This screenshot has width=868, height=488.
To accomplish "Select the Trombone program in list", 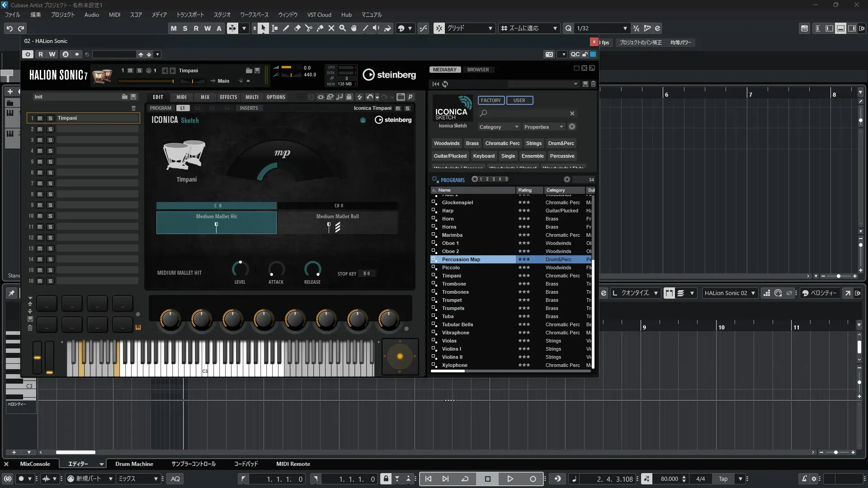I will point(454,284).
